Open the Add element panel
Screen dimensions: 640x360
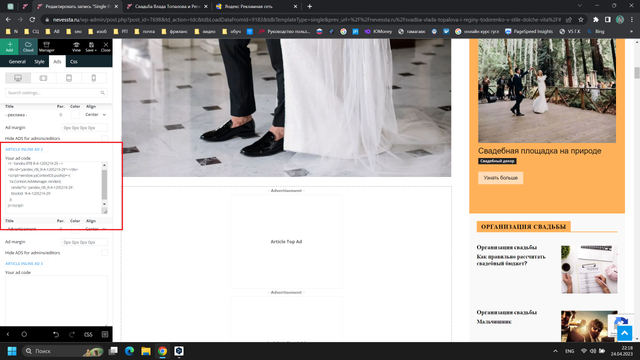coord(9,47)
